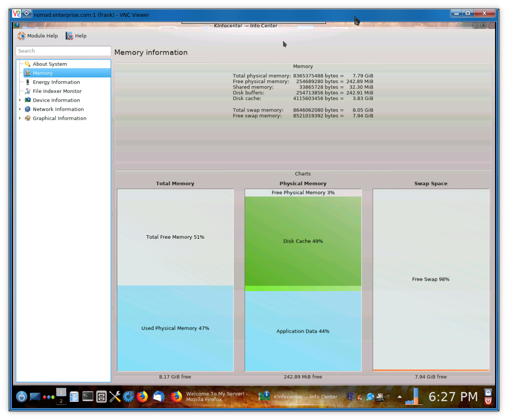Click the orange system tray icon
508x420 pixels.
tap(360, 397)
